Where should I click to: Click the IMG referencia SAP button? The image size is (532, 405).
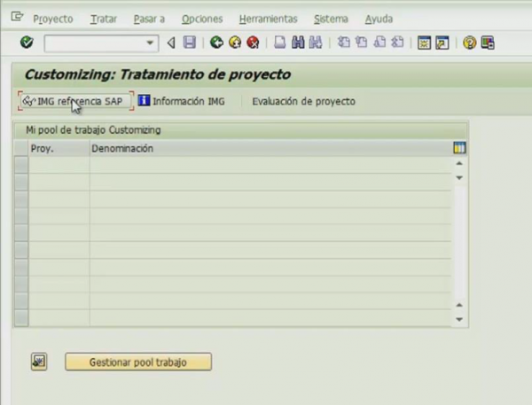click(76, 101)
